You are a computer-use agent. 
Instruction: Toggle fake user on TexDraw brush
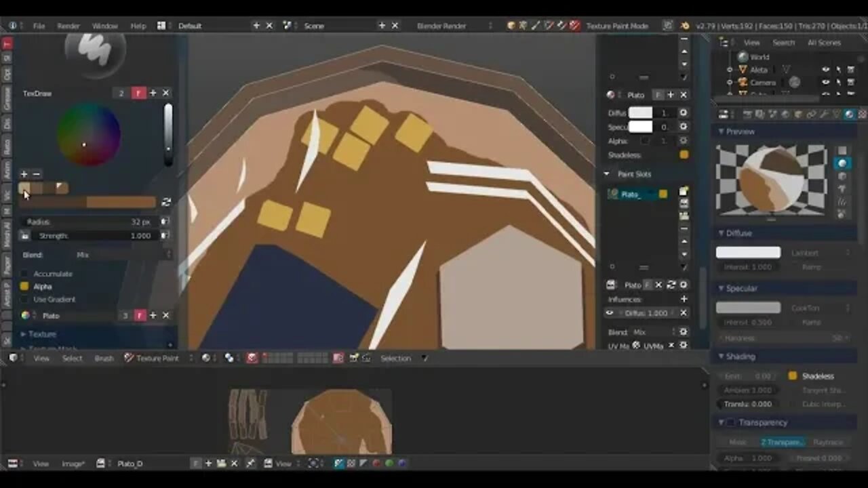click(139, 94)
